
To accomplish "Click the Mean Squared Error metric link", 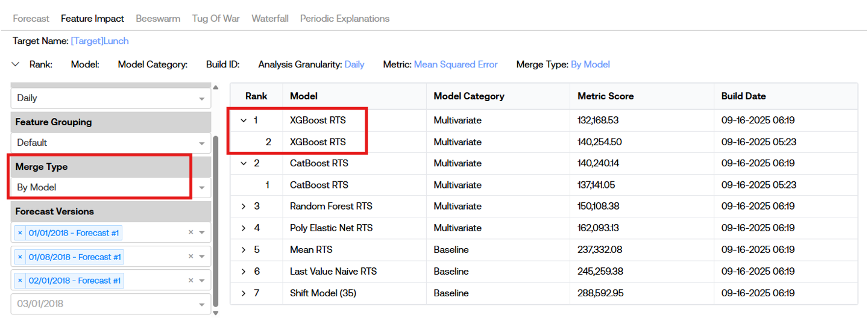I will tap(456, 64).
